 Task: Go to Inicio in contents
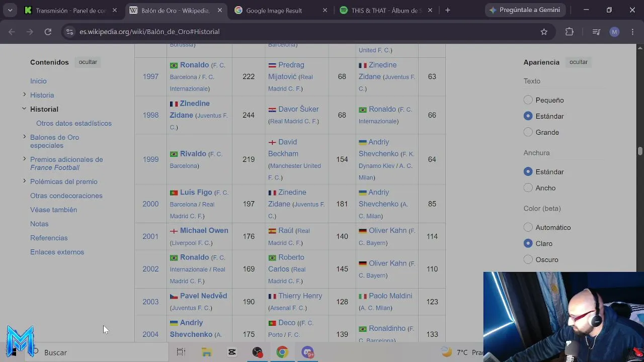38,81
